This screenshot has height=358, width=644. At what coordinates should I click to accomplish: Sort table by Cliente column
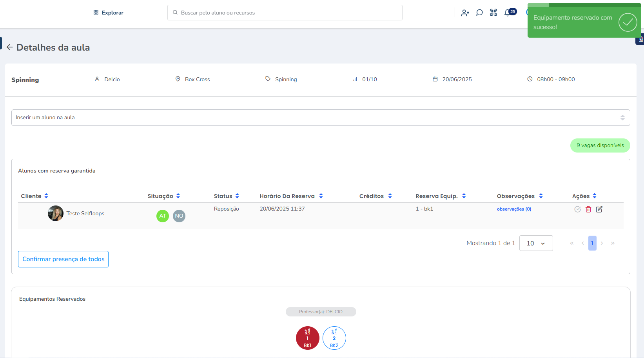pos(34,196)
